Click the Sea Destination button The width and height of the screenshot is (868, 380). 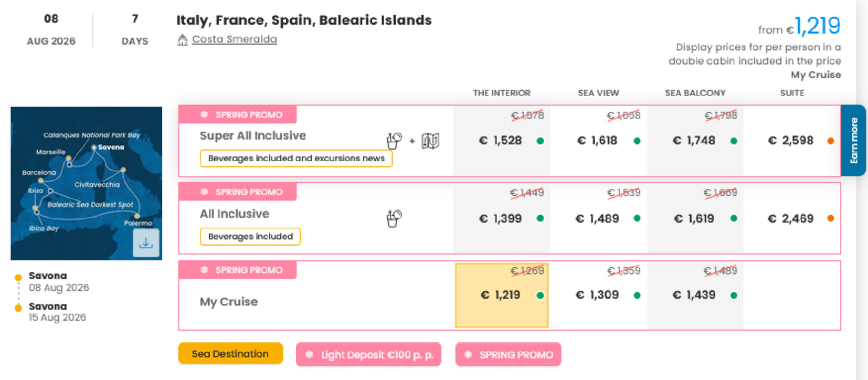point(230,353)
